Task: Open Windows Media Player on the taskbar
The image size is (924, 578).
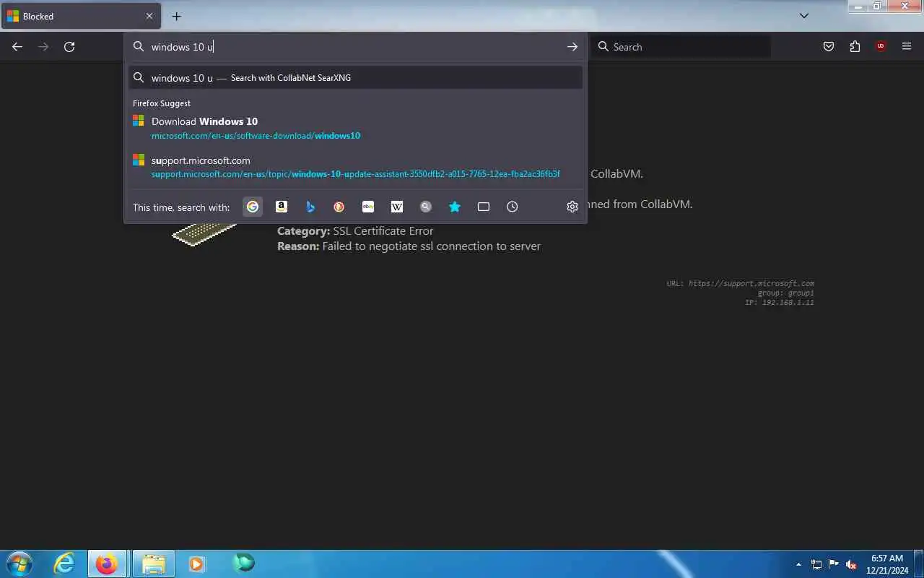Action: pos(196,564)
